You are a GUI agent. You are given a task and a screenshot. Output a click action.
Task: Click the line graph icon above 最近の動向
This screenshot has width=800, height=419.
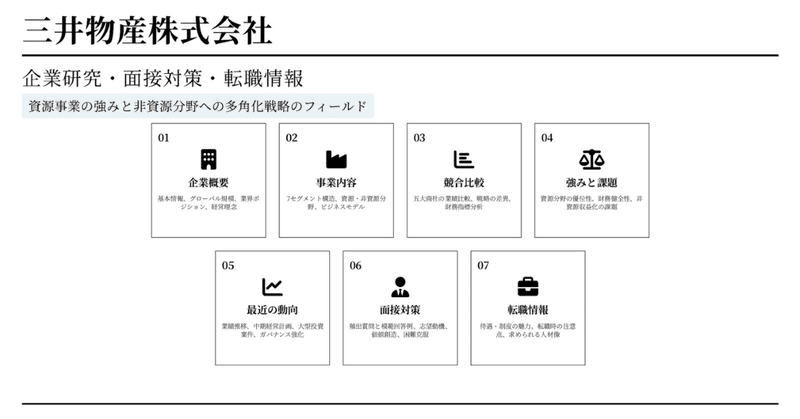[x=272, y=287]
